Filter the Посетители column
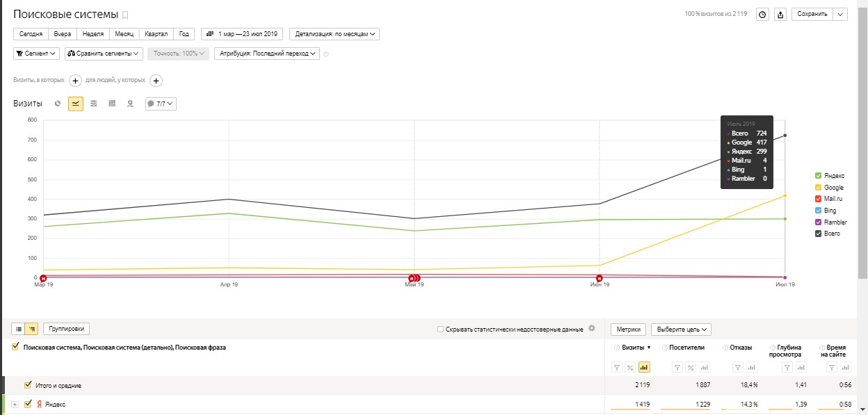The height and width of the screenshot is (415, 868). pyautogui.click(x=677, y=367)
